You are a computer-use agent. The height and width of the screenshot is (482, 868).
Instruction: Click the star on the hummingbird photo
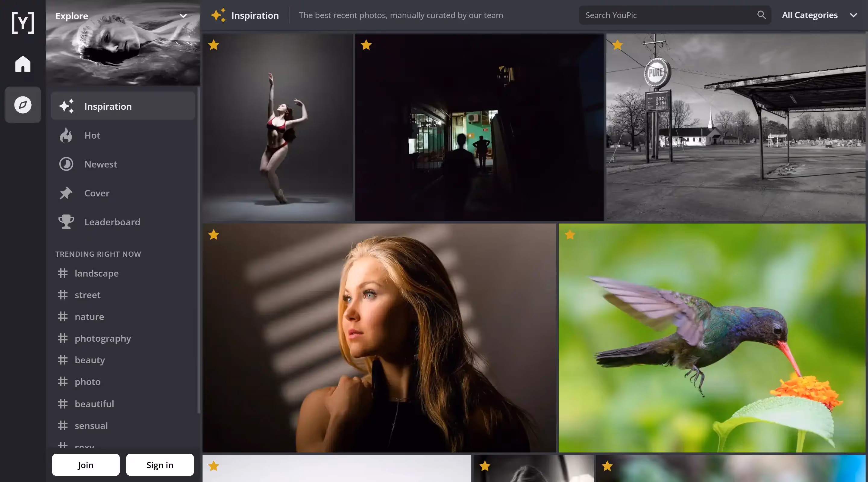570,235
